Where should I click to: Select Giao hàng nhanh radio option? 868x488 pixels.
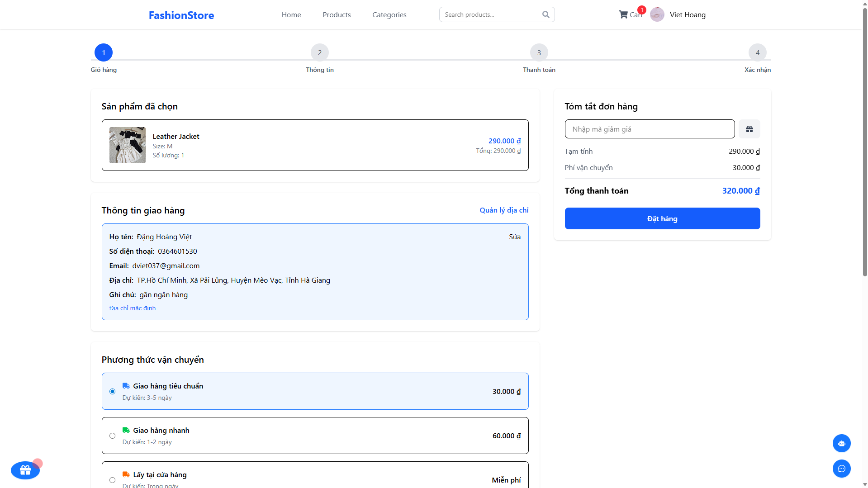112,436
